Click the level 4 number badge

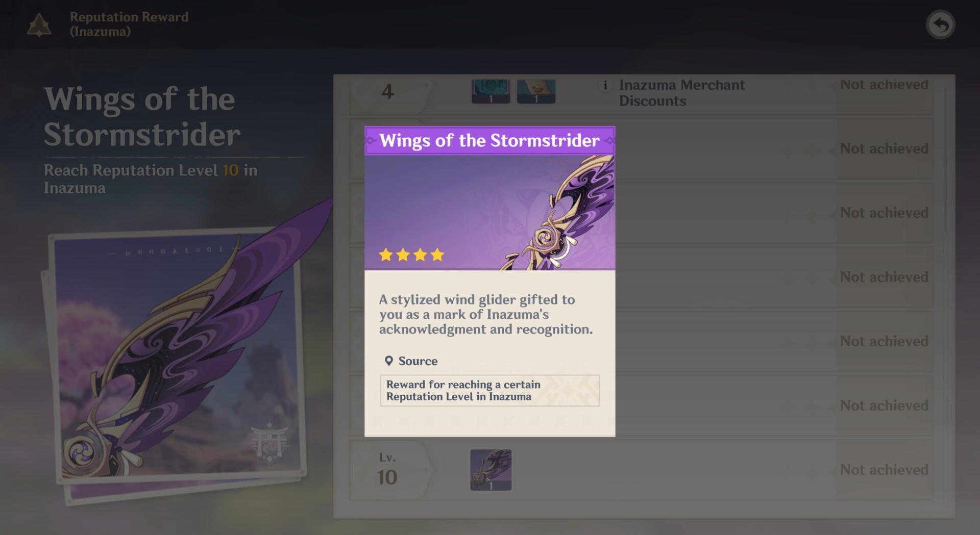[388, 92]
